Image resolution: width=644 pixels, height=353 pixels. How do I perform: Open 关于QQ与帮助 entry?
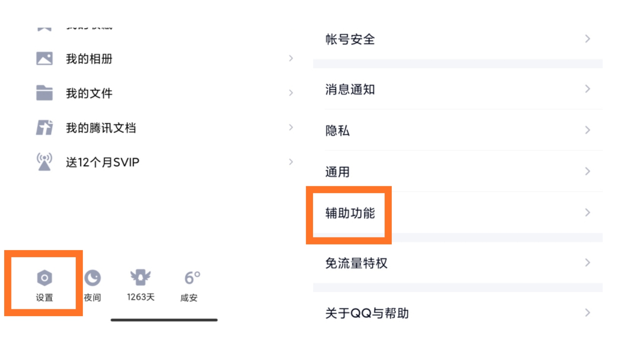(367, 313)
